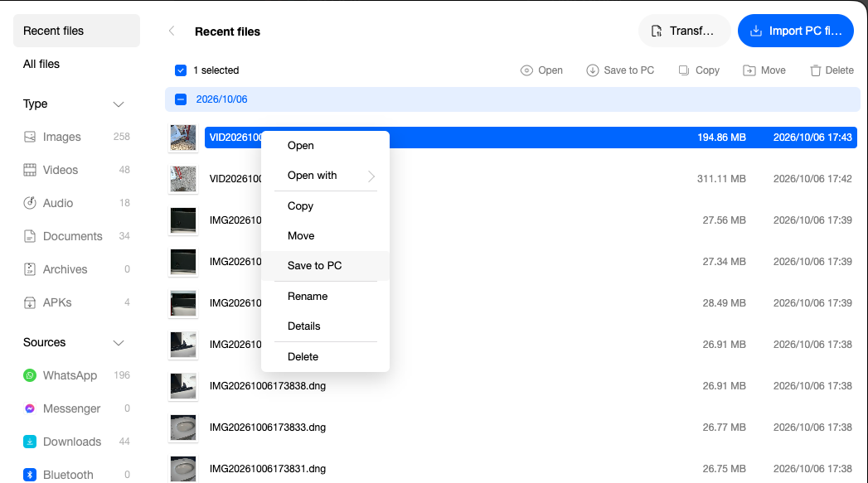Image resolution: width=868 pixels, height=483 pixels.
Task: Click thumbnail of the 311.11 MB video
Action: (183, 179)
